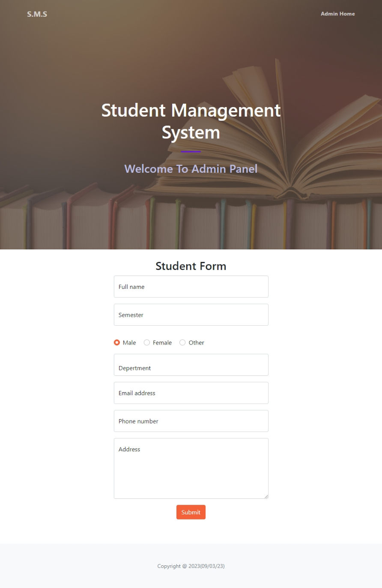Click the navbar area beside S.M.S

(x=171, y=14)
